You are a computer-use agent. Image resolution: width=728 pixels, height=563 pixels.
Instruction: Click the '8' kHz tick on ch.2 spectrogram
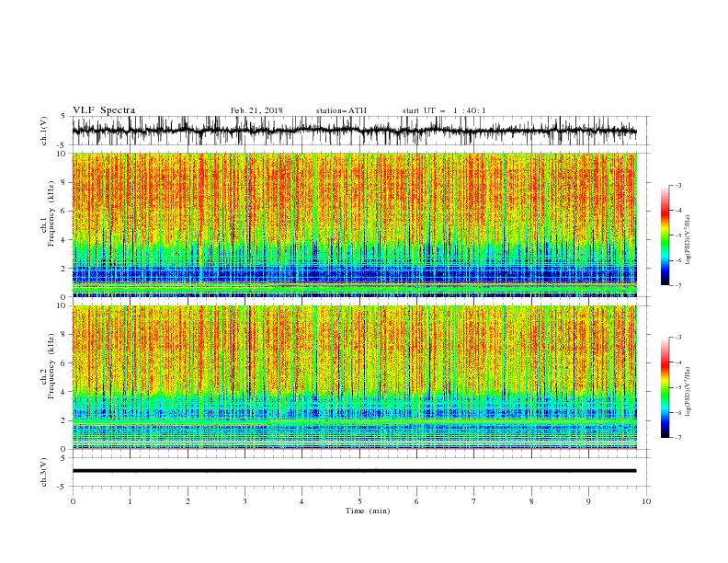[x=64, y=335]
